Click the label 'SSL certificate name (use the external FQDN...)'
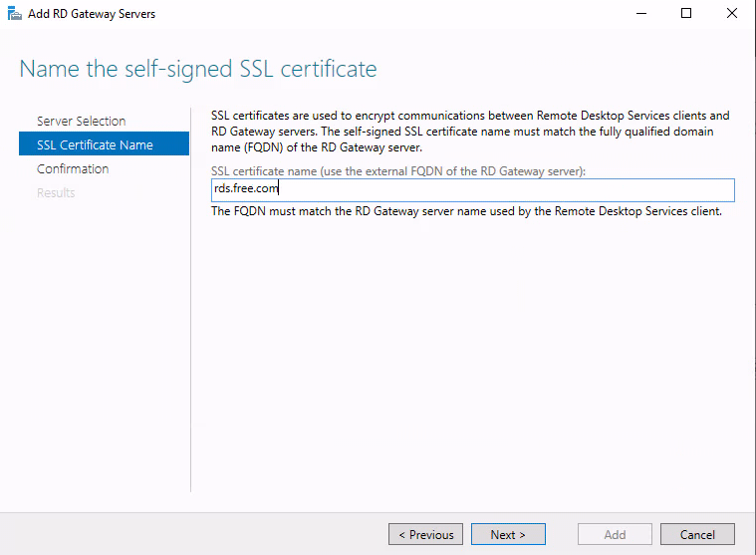This screenshot has height=555, width=756. tap(398, 171)
